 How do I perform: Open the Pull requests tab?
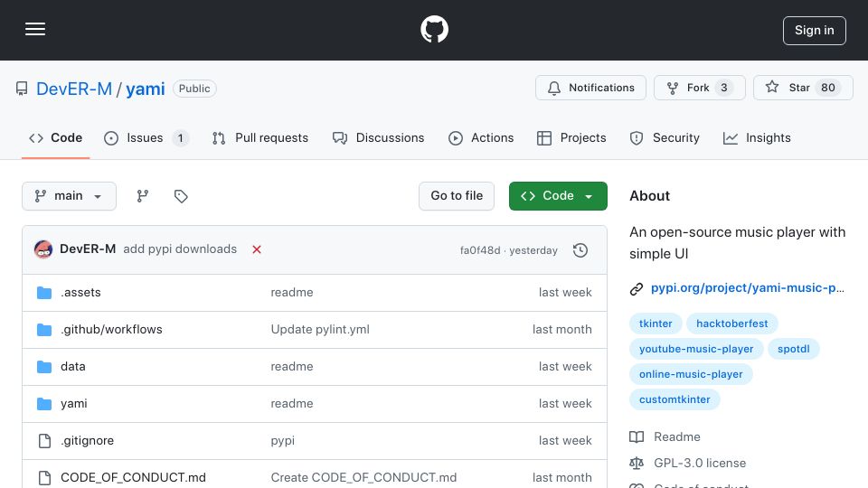(x=260, y=137)
